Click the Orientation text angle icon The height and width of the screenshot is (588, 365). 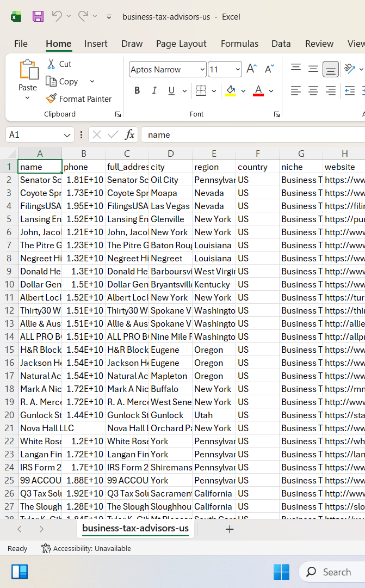[350, 69]
